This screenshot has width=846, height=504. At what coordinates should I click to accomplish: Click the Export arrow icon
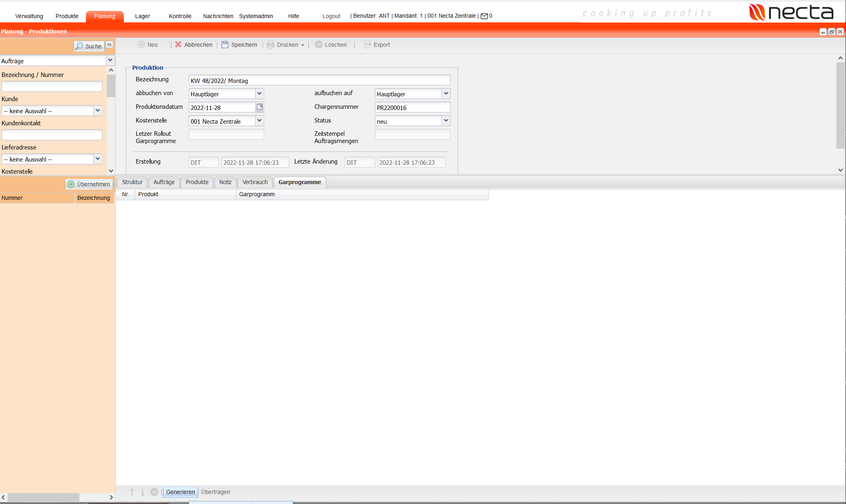click(x=367, y=45)
